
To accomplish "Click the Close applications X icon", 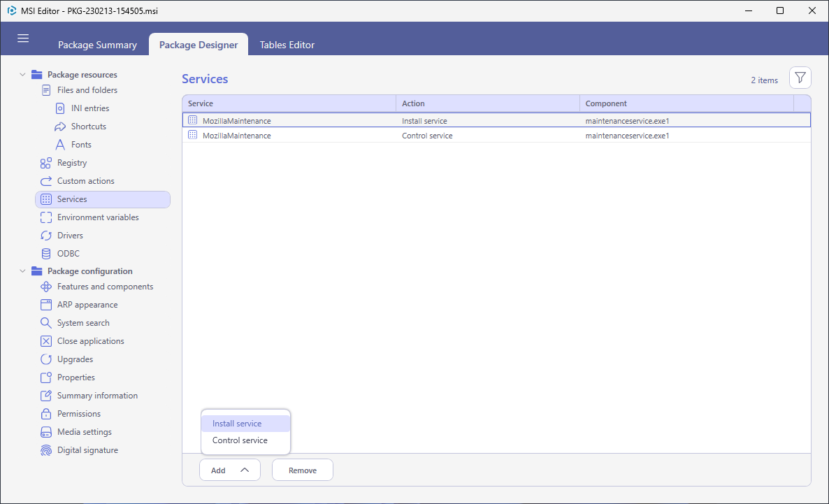I will click(x=46, y=341).
